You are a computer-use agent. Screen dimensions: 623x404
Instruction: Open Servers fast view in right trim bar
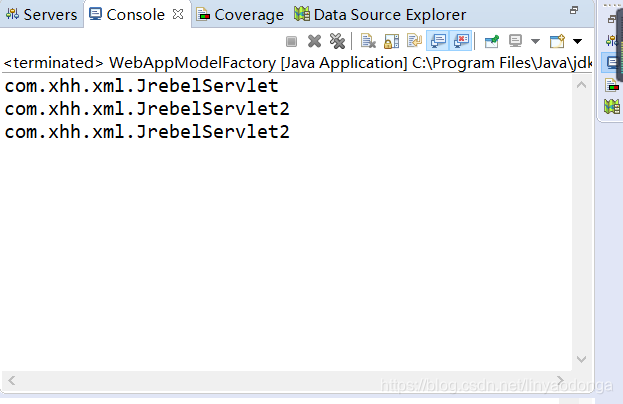click(x=612, y=41)
